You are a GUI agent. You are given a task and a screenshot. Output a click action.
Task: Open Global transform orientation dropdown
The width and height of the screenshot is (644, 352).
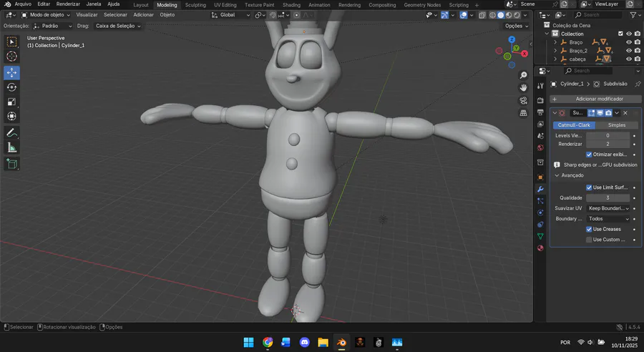tap(230, 15)
